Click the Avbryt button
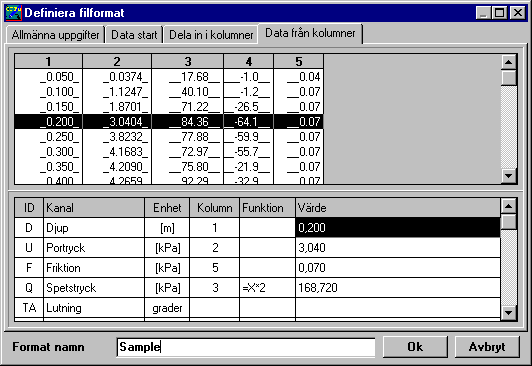 487,347
